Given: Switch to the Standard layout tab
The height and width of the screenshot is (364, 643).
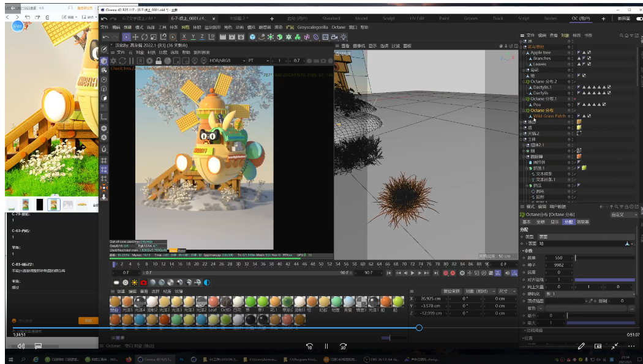Looking at the screenshot, I should (331, 18).
